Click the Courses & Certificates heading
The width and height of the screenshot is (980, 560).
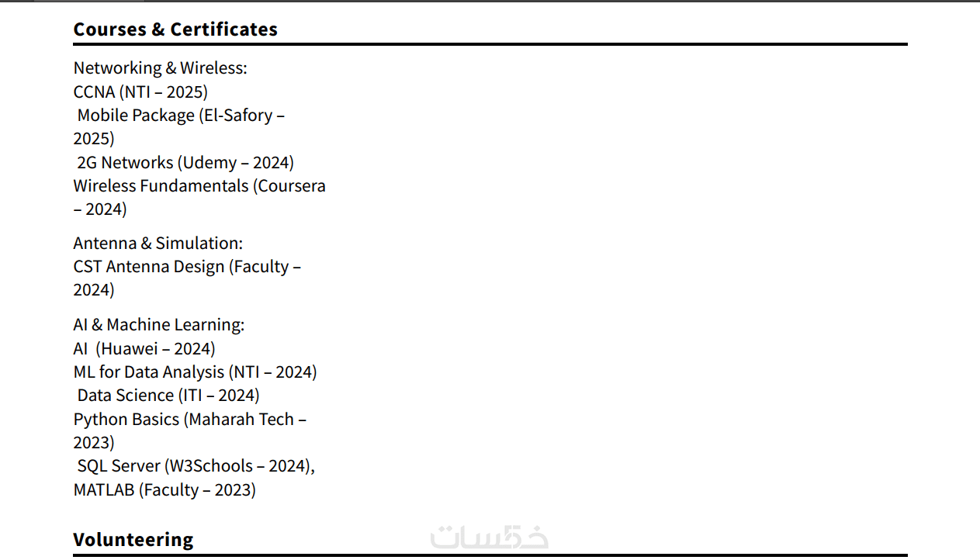pyautogui.click(x=175, y=29)
